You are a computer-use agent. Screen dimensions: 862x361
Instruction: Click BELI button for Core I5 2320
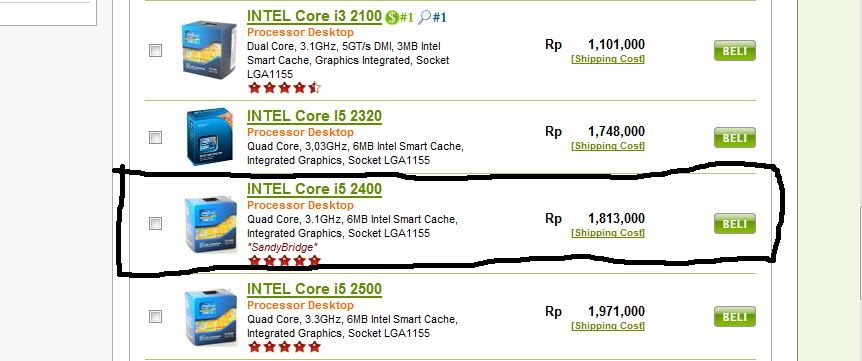[735, 137]
